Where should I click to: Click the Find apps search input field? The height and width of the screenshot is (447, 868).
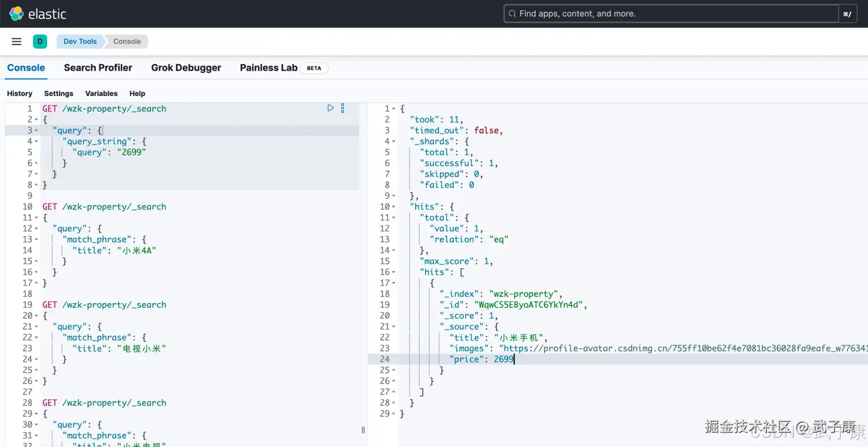[x=665, y=13]
